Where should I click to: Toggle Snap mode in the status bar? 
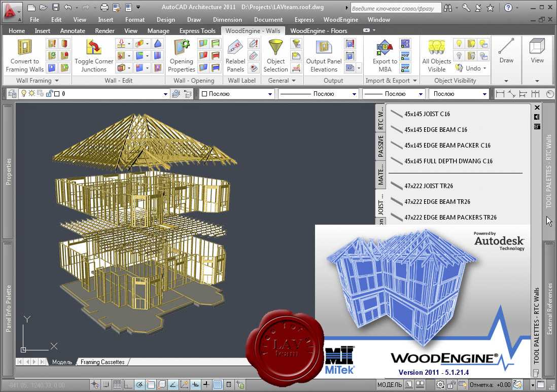coord(106,384)
